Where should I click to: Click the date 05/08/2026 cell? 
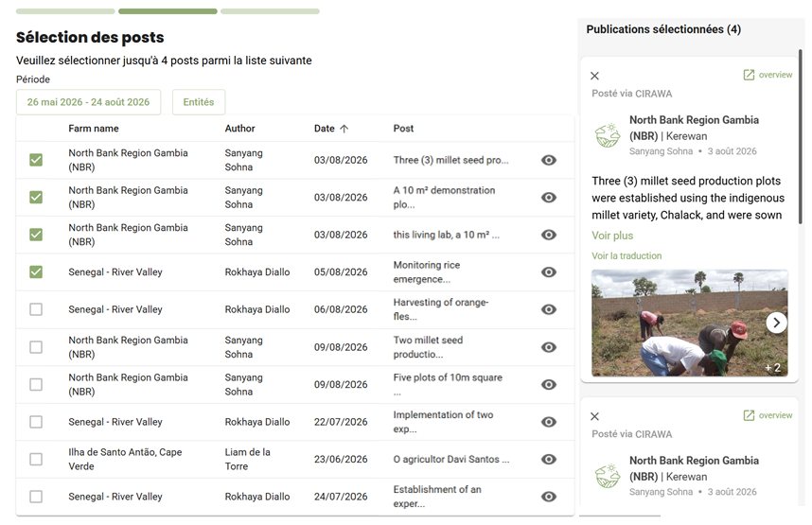341,271
